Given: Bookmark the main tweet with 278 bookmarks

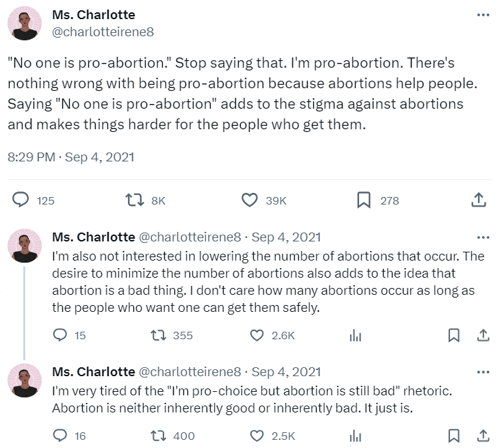Looking at the screenshot, I should click(x=364, y=200).
